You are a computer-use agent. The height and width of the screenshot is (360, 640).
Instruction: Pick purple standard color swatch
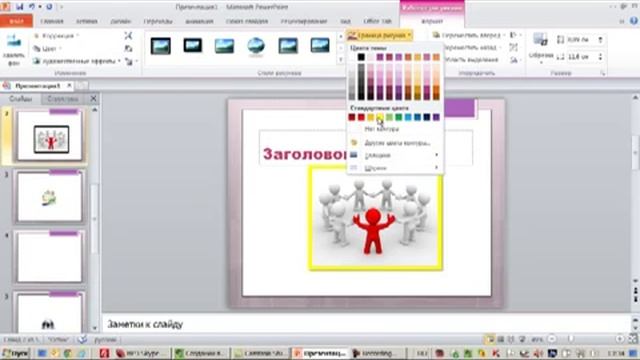coord(436,118)
